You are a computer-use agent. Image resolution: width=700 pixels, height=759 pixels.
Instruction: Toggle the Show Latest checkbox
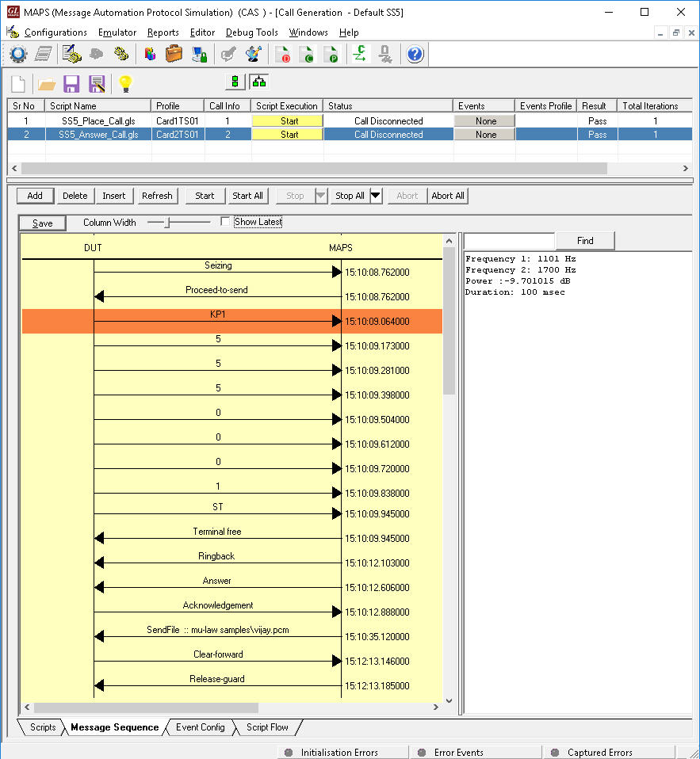click(x=225, y=222)
